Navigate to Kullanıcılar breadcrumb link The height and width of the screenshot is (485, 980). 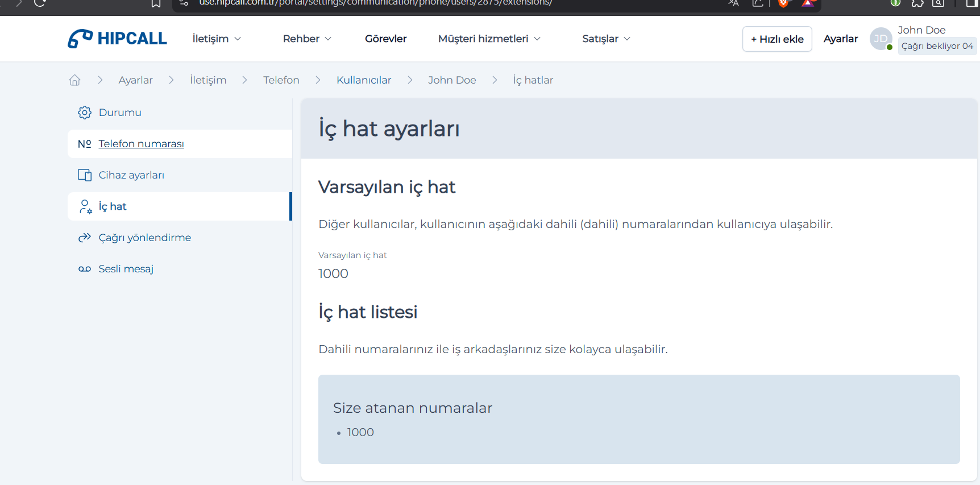364,80
